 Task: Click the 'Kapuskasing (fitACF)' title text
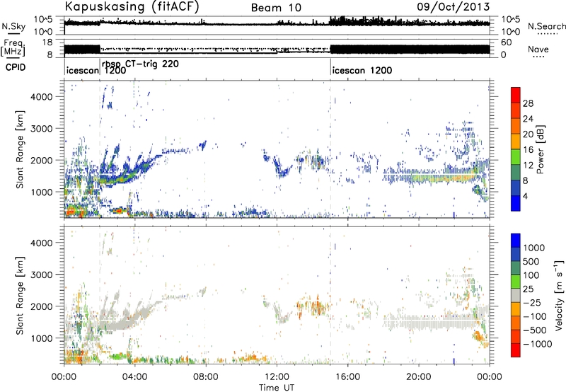pos(132,6)
